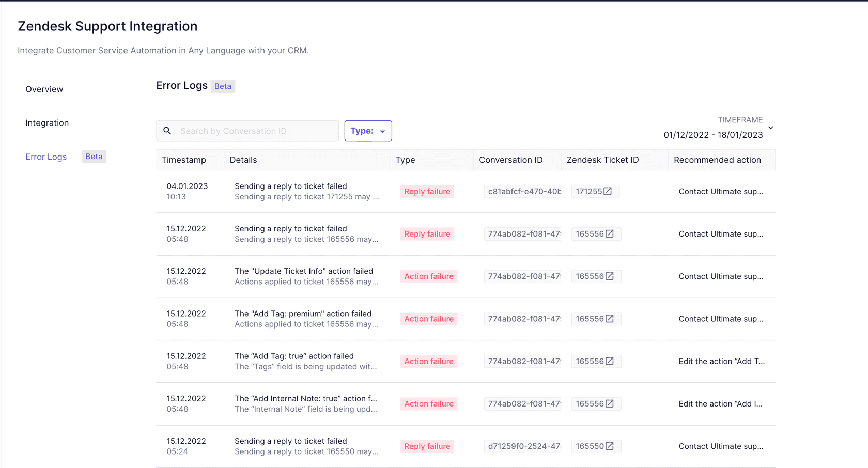Open the Type filter dropdown
Viewport: 868px width, 468px height.
coord(368,131)
